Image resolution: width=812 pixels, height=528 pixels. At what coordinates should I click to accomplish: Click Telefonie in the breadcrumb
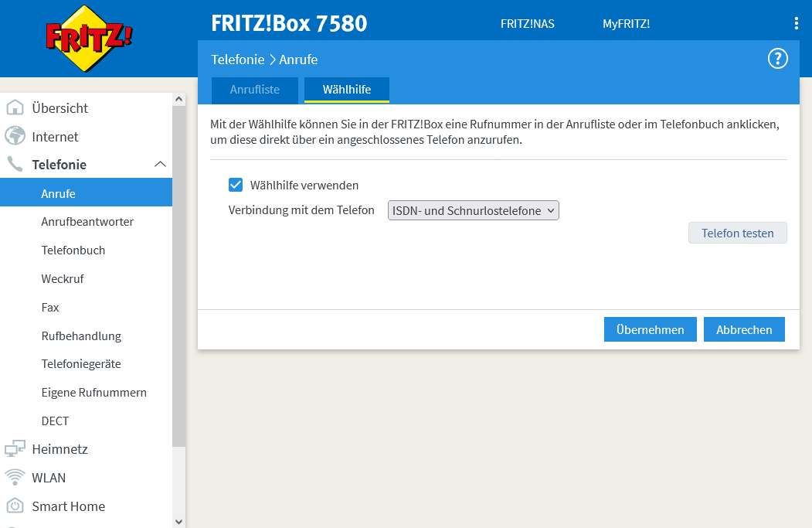coord(238,60)
